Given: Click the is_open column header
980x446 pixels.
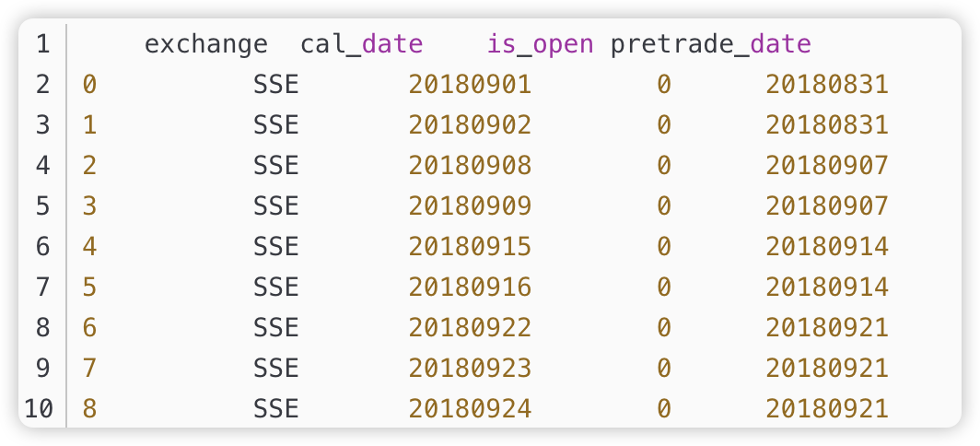Looking at the screenshot, I should [540, 44].
